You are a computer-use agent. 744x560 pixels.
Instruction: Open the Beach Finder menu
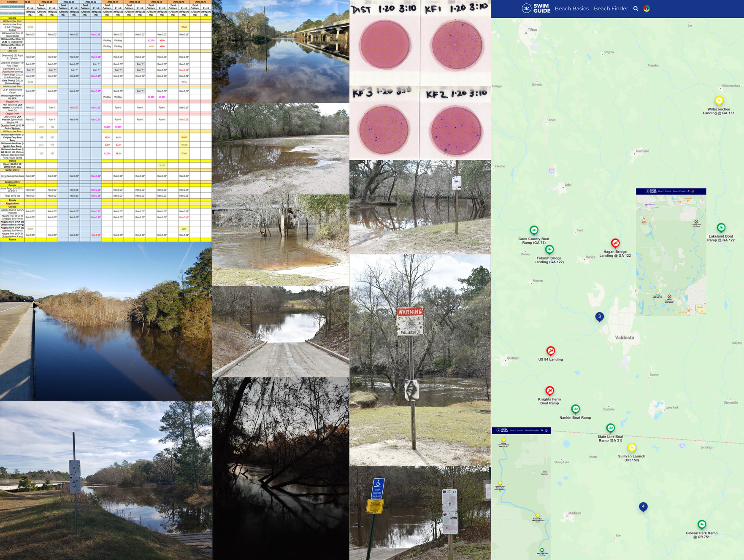[x=611, y=8]
